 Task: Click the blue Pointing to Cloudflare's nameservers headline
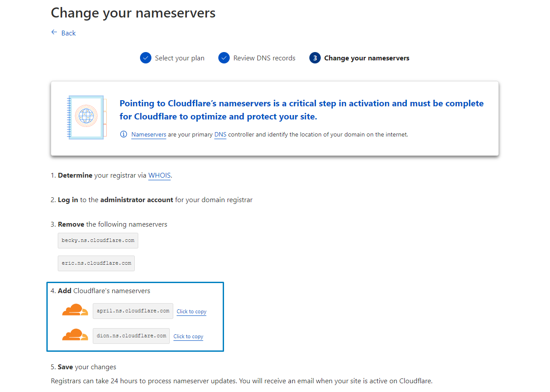301,110
